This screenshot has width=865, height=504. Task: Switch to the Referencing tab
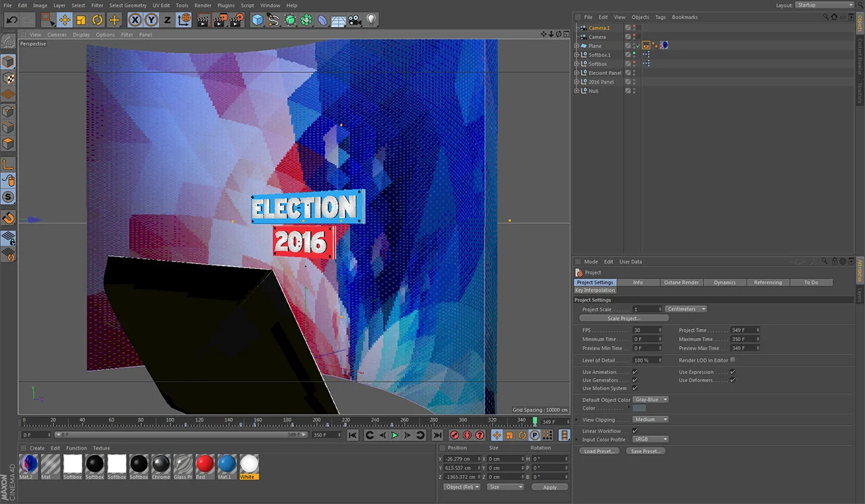(768, 282)
